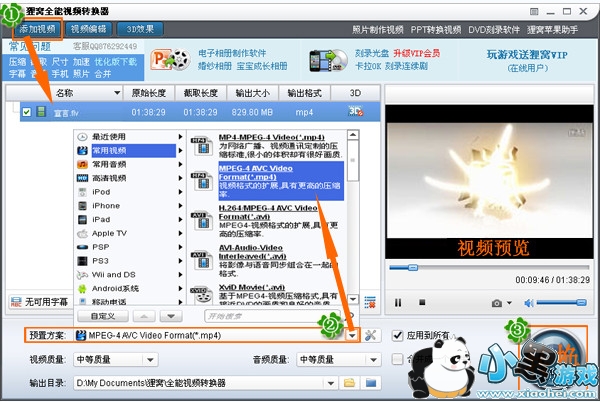
Task: Click the 无可用字幕 subtitle selector
Action: click(41, 302)
